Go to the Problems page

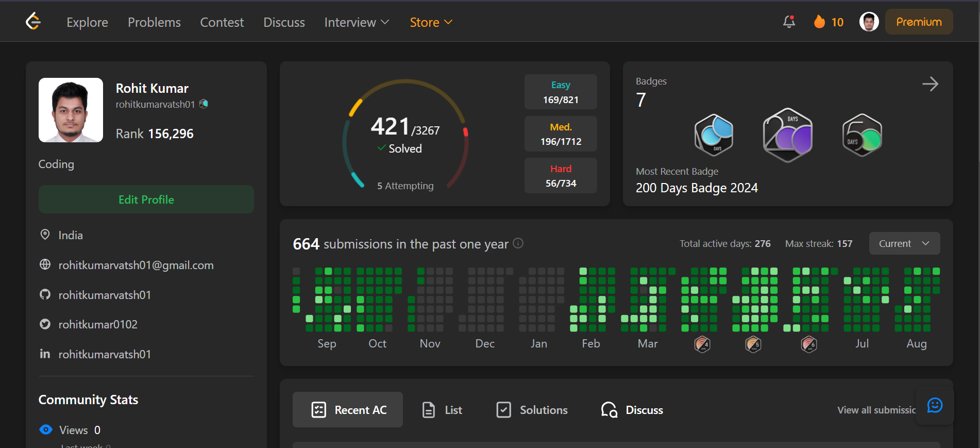(x=154, y=22)
